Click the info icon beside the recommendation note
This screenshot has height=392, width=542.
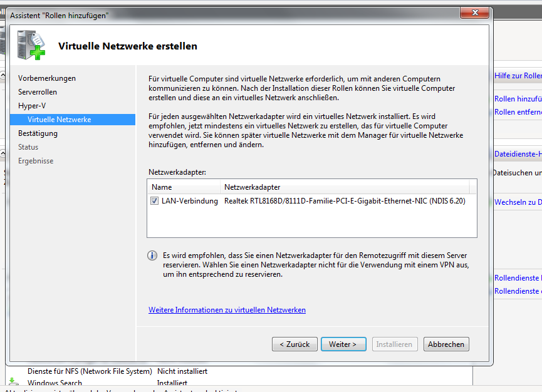[152, 255]
